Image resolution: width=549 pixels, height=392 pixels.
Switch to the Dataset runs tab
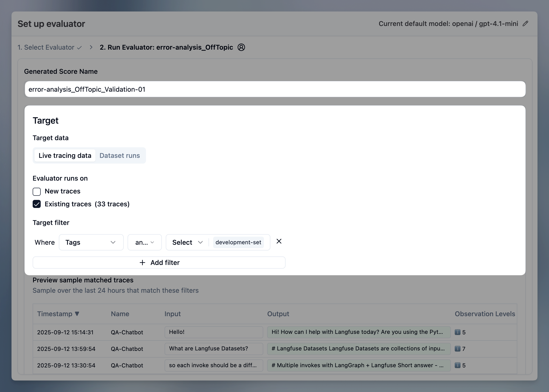(120, 156)
